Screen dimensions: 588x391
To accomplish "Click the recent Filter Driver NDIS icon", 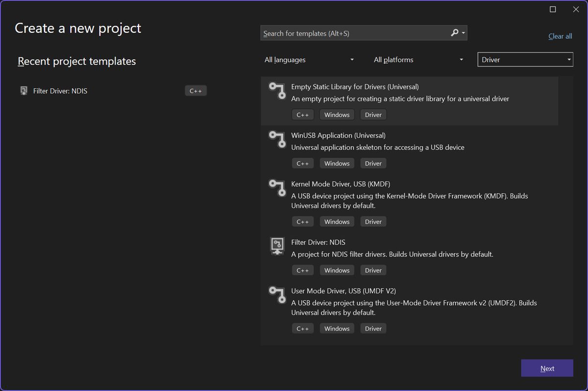I will (24, 91).
